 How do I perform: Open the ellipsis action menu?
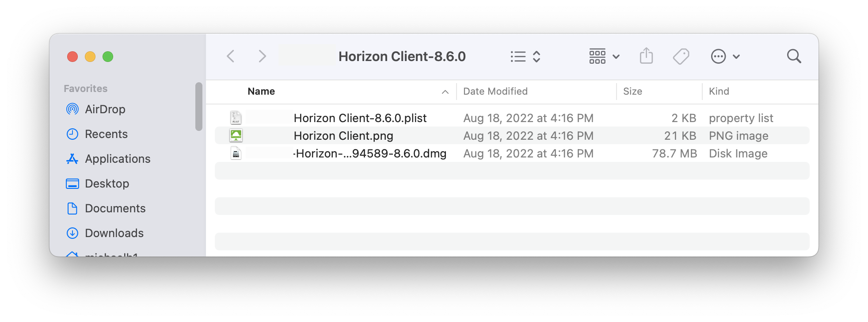point(725,57)
